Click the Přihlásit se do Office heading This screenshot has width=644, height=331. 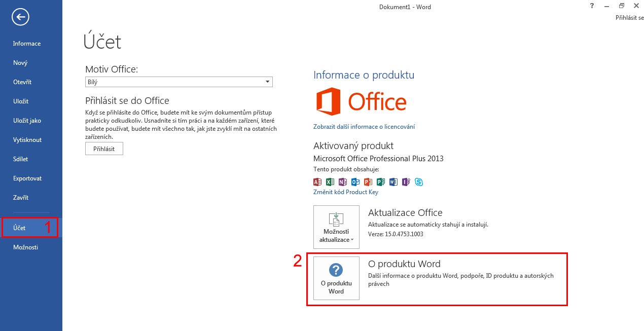127,101
